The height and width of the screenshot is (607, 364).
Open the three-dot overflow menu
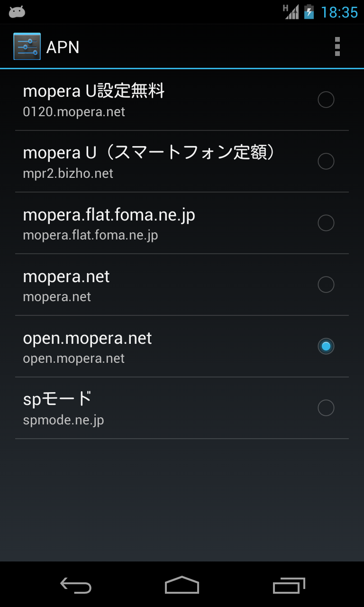tap(337, 46)
